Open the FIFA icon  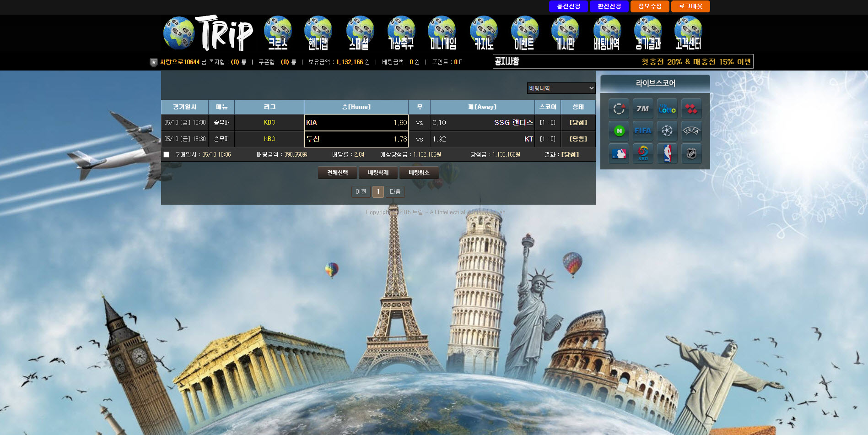(643, 131)
